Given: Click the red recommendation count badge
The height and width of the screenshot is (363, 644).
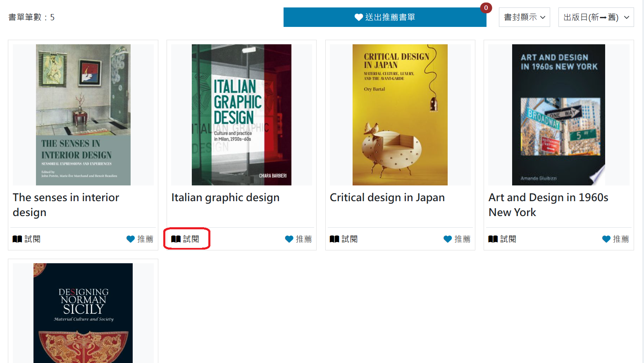Looking at the screenshot, I should [x=486, y=8].
